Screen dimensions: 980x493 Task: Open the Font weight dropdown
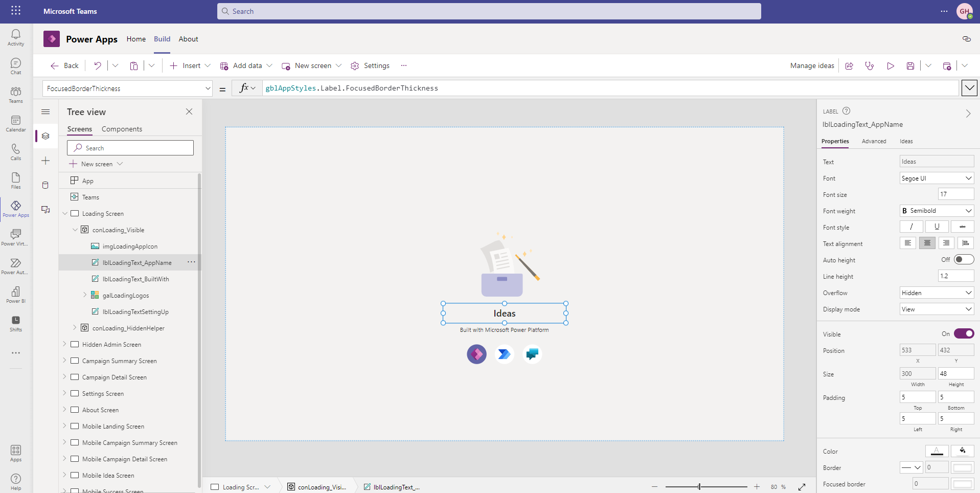pyautogui.click(x=937, y=211)
